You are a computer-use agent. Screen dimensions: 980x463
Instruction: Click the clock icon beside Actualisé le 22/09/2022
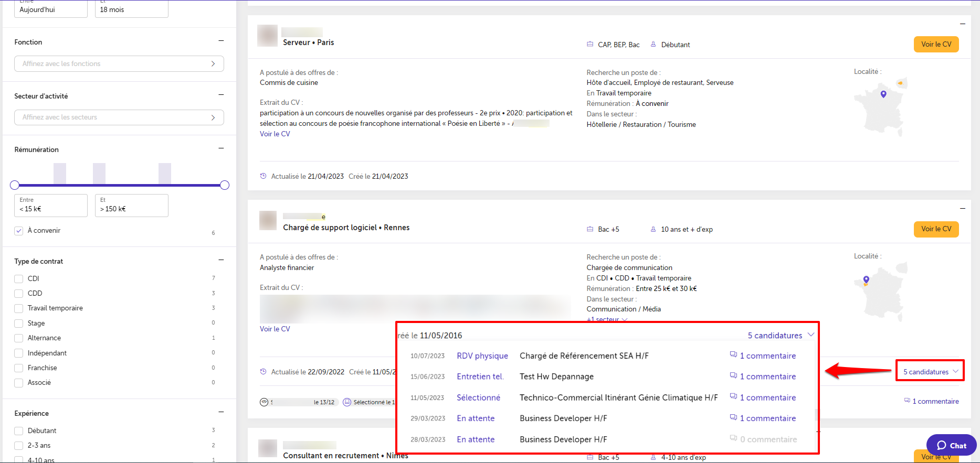[x=264, y=372]
